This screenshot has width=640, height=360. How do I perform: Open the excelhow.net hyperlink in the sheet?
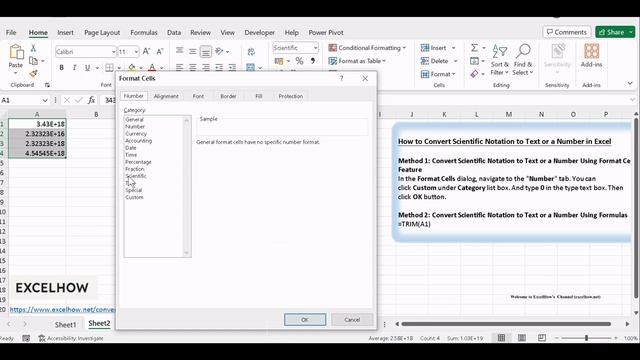pos(62,309)
